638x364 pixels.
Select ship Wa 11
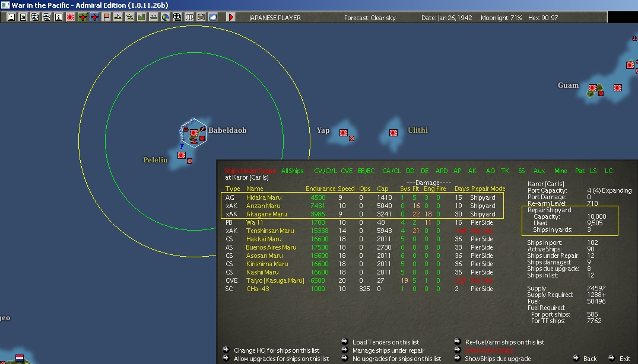coord(255,223)
